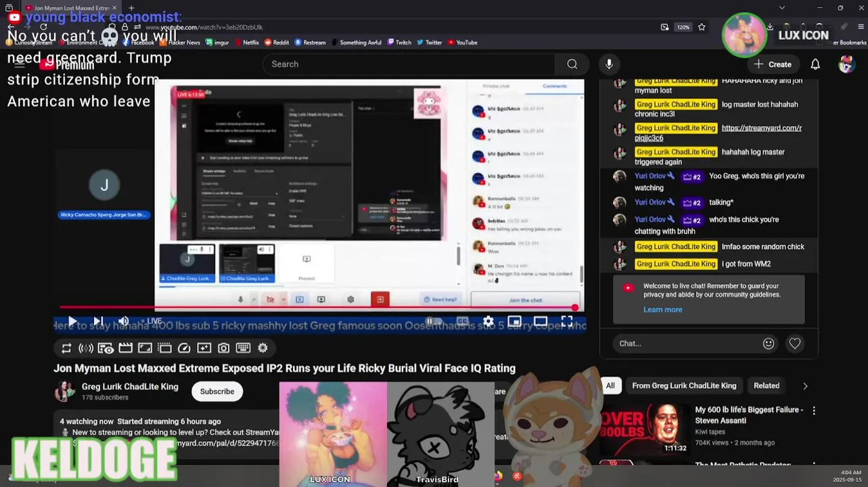
Task: Close the Jon Myman Lost Maxxed tab
Action: (114, 8)
